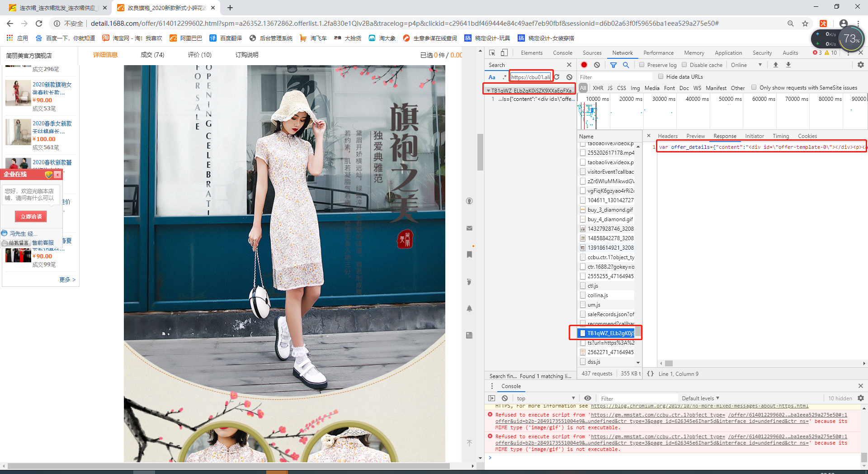Image resolution: width=868 pixels, height=474 pixels.
Task: Click the inspect element picker icon
Action: [492, 53]
